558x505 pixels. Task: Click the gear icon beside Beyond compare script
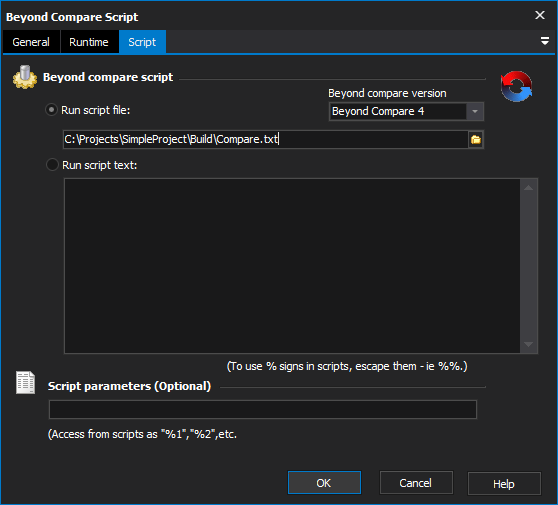(x=25, y=77)
